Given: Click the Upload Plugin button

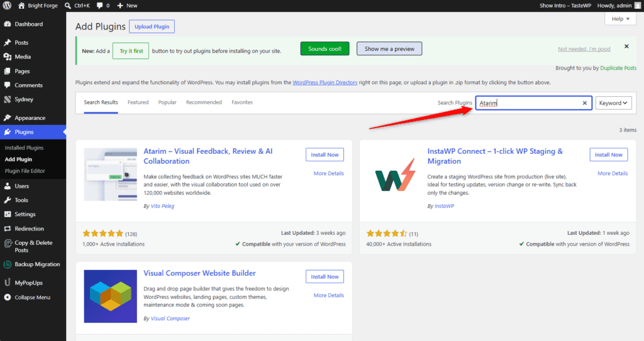Looking at the screenshot, I should coord(152,26).
